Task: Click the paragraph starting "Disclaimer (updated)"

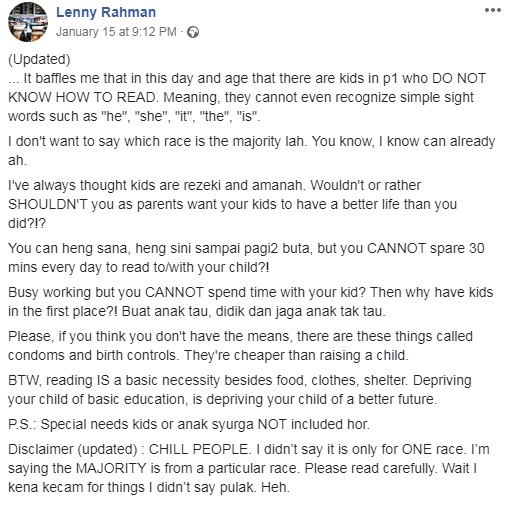Action: (x=249, y=468)
